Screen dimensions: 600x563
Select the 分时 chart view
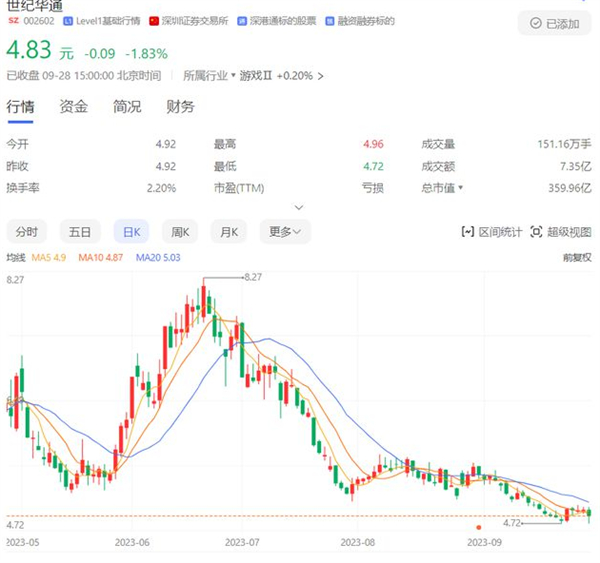click(27, 232)
